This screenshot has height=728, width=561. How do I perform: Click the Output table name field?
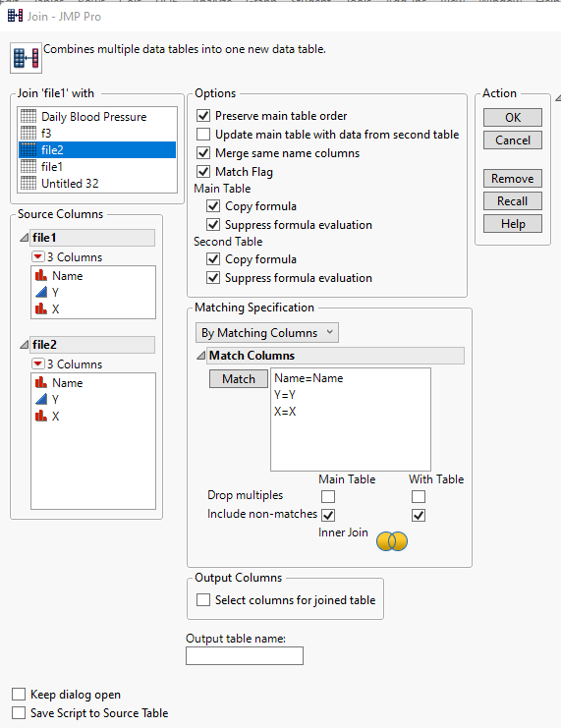coord(245,656)
